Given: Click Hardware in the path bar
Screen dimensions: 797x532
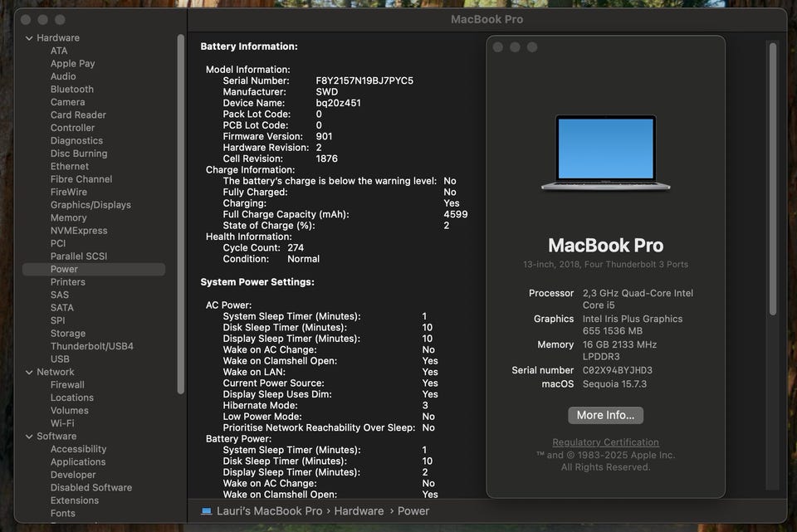Looking at the screenshot, I should click(x=359, y=511).
